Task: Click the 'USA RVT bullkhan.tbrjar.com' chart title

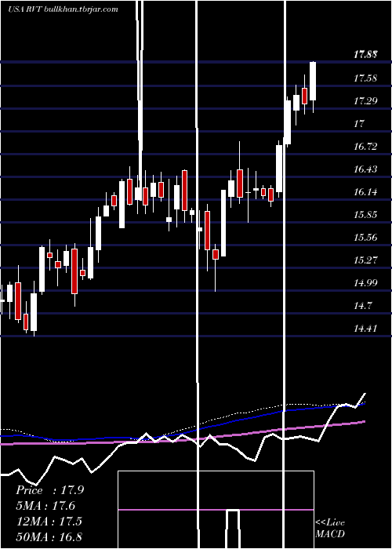Action: click(x=63, y=9)
